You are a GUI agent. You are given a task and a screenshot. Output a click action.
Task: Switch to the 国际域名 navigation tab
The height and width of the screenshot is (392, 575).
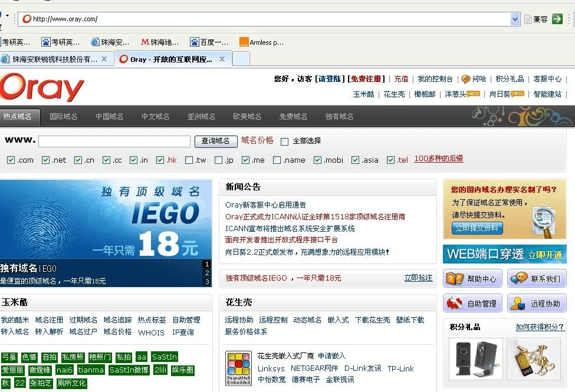coord(64,117)
